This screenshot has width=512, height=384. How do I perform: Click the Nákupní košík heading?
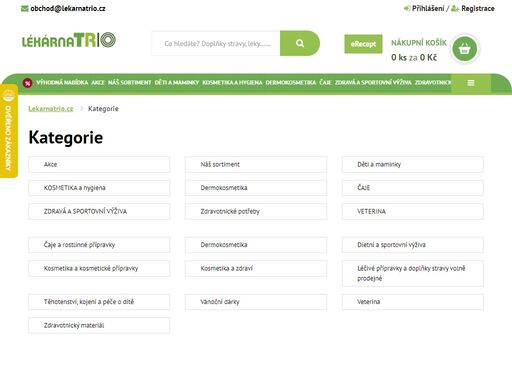419,43
